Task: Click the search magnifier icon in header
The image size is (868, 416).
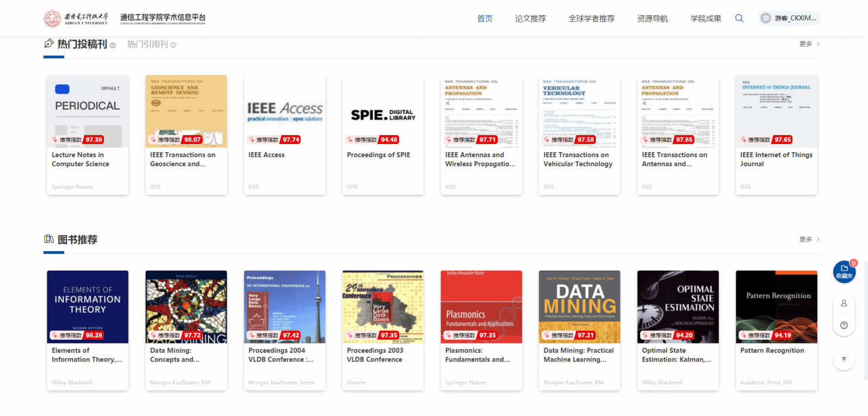Action: tap(739, 18)
